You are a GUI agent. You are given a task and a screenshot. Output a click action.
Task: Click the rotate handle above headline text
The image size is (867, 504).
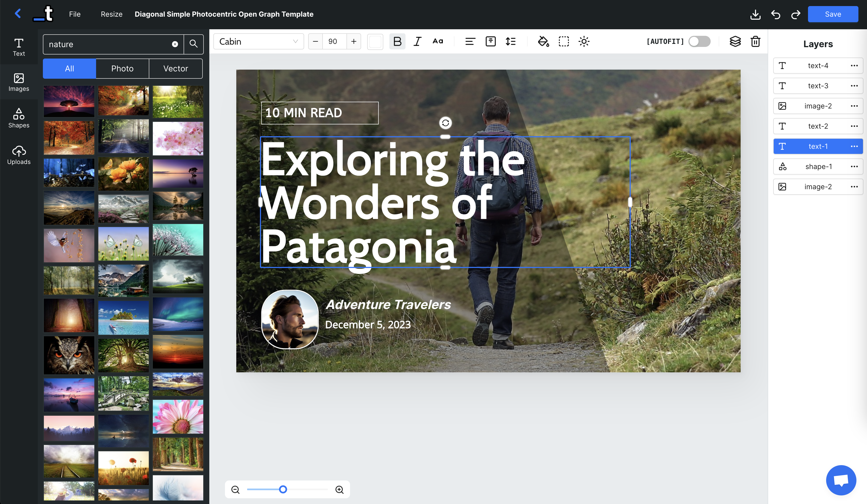click(x=445, y=123)
